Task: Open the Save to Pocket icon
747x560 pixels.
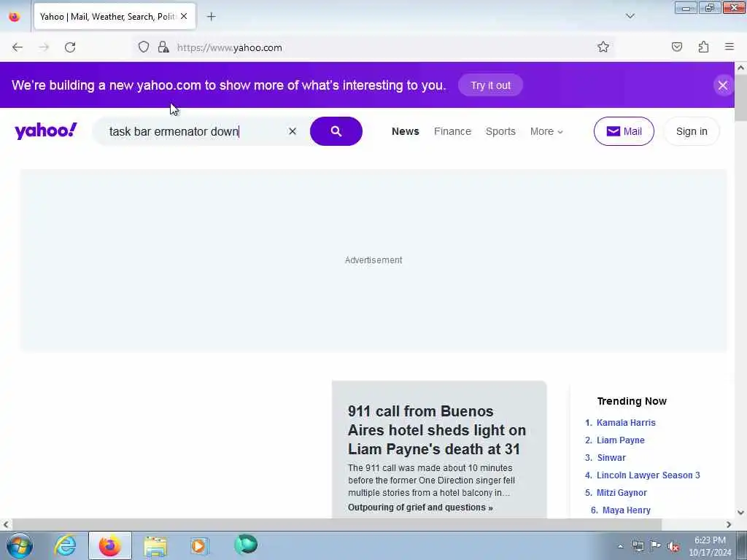Action: (x=677, y=47)
